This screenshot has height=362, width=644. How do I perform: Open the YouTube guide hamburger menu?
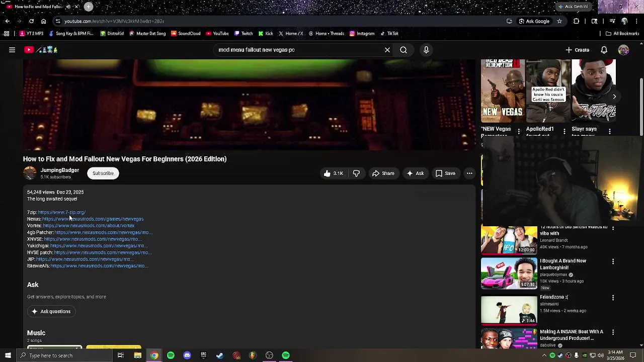coord(12,50)
